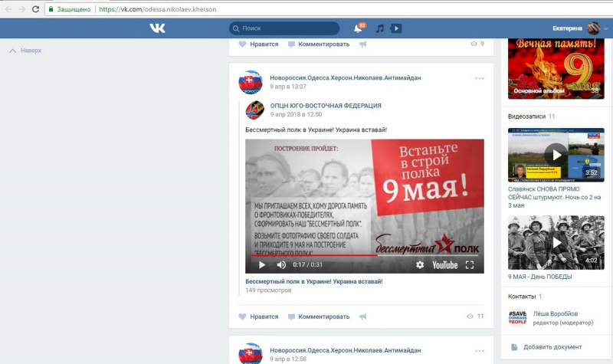Open the Контакты section
Image resolution: width=613 pixels, height=364 pixels.
(522, 296)
